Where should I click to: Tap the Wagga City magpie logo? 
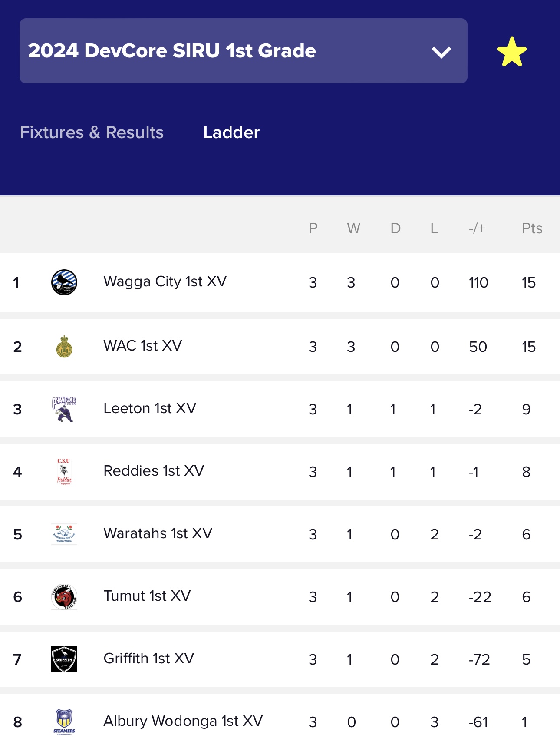point(64,282)
